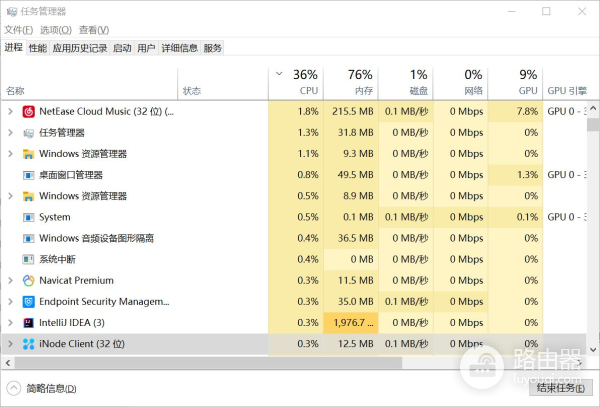Image resolution: width=600 pixels, height=407 pixels.
Task: Expand the iNode Client process group
Action: coord(10,344)
